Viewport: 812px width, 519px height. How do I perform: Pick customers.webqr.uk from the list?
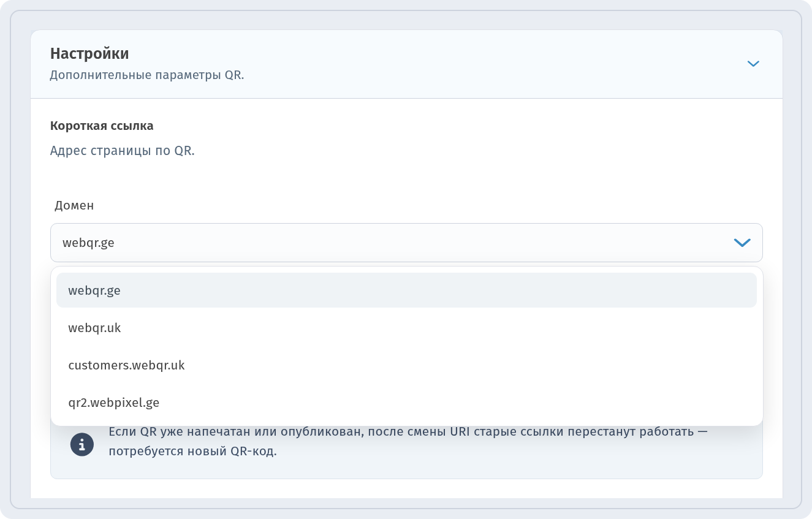406,365
